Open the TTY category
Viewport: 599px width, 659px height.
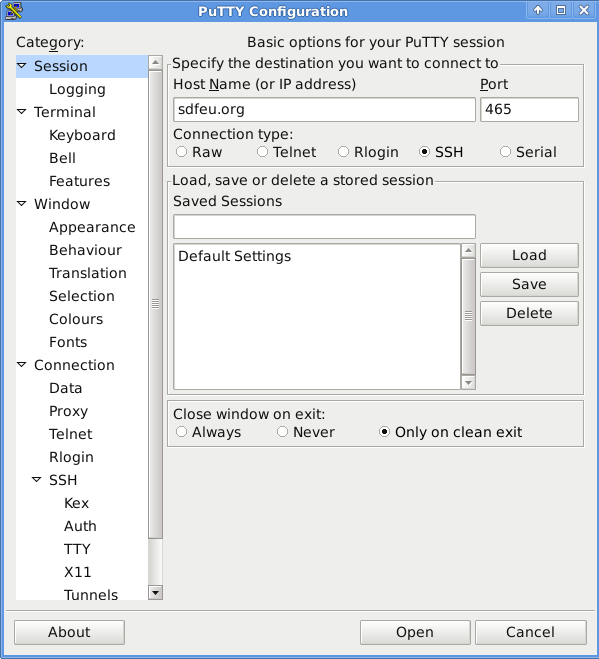click(77, 549)
